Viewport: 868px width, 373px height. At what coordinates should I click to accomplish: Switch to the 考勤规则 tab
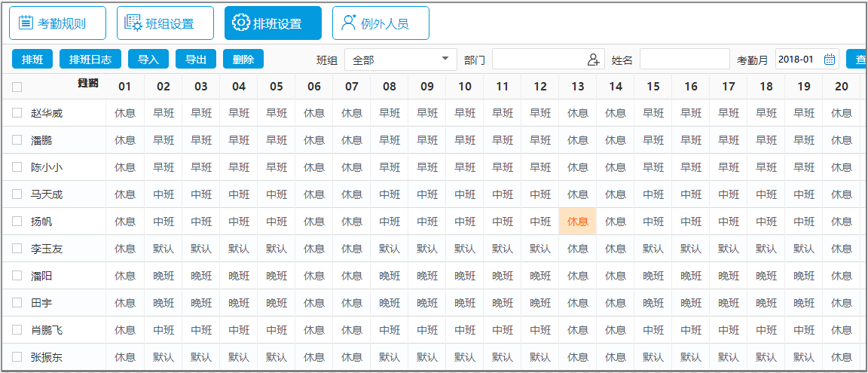coord(52,23)
